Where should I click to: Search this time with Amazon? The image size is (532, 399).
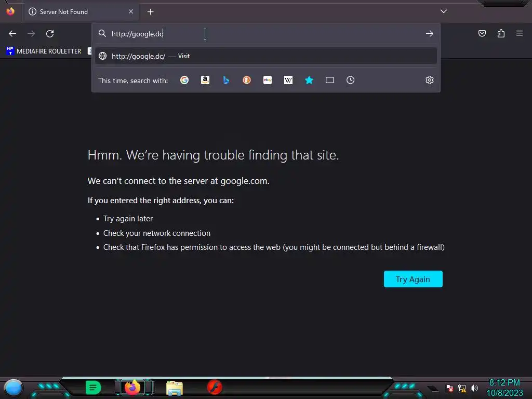click(x=205, y=80)
